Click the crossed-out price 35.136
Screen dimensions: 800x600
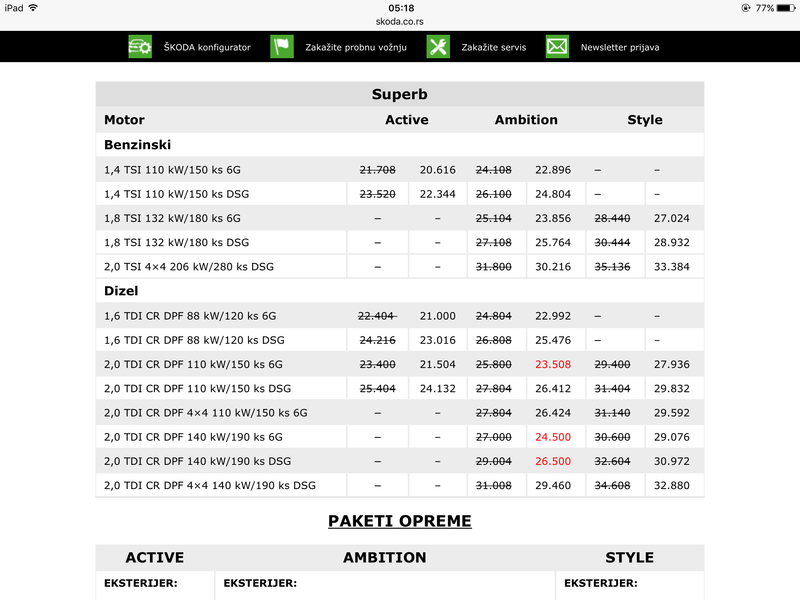click(x=612, y=267)
